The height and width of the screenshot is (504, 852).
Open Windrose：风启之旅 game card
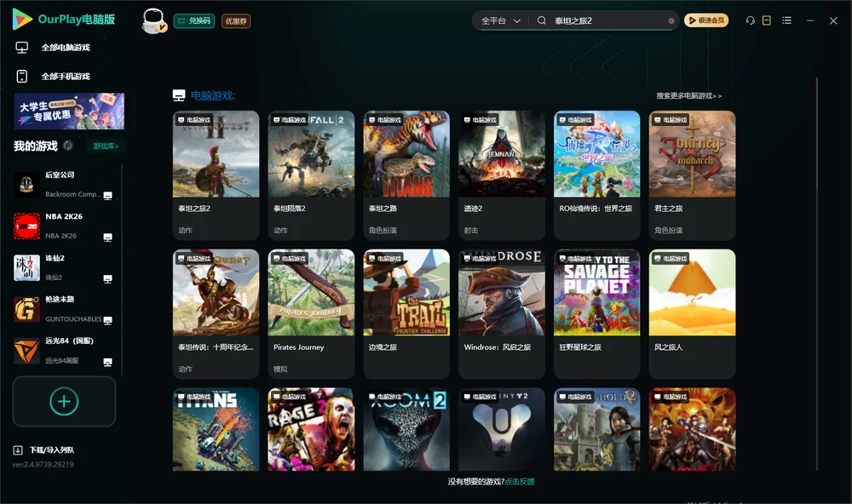tap(502, 313)
